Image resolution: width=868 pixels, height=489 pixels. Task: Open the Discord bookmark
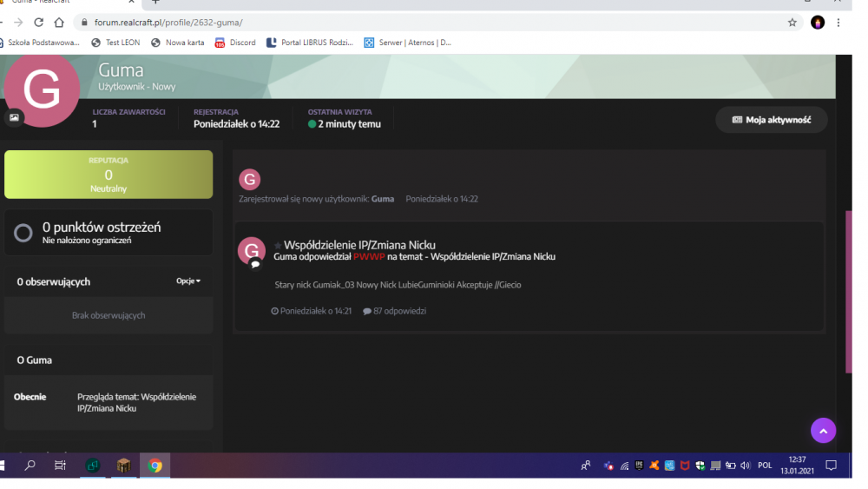click(x=235, y=43)
